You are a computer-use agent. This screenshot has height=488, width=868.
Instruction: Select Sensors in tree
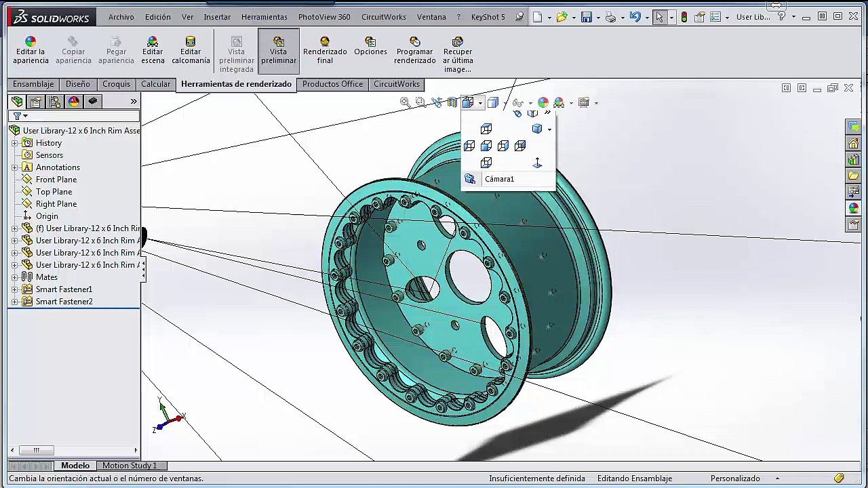coord(49,155)
